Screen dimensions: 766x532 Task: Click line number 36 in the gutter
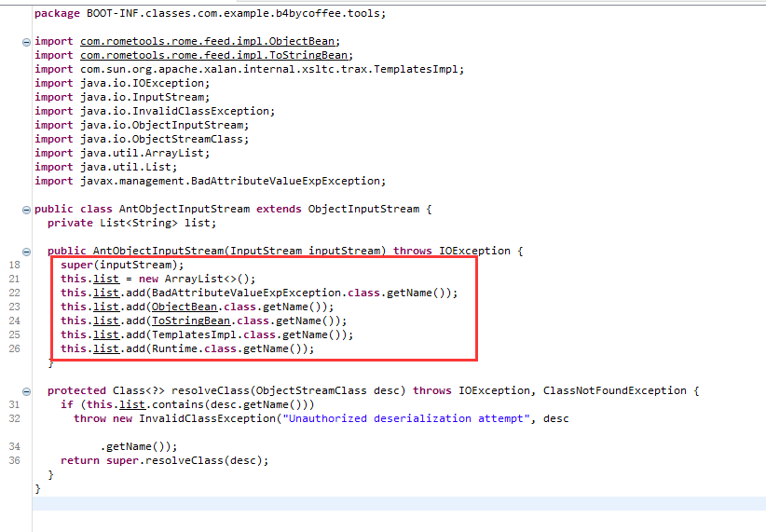(15, 460)
